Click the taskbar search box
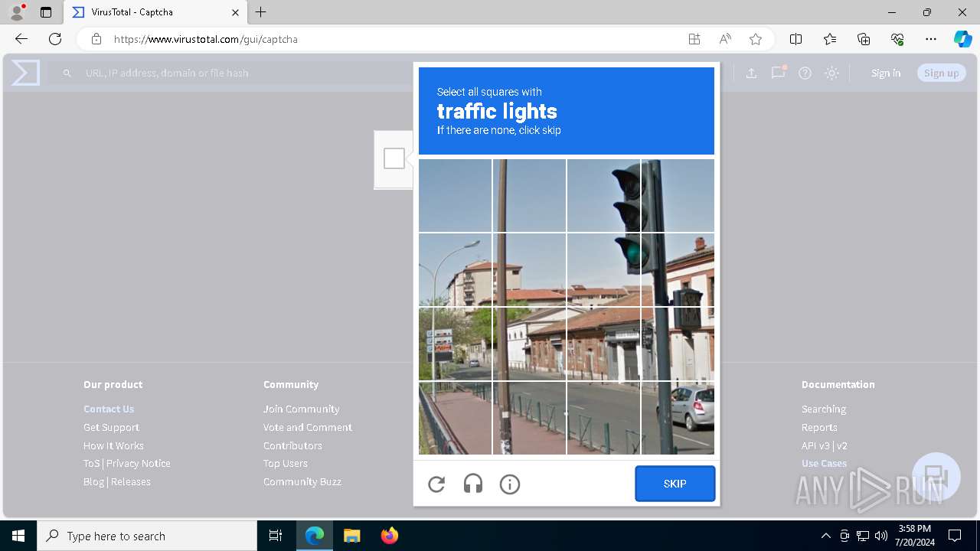Image resolution: width=980 pixels, height=551 pixels. click(x=147, y=536)
